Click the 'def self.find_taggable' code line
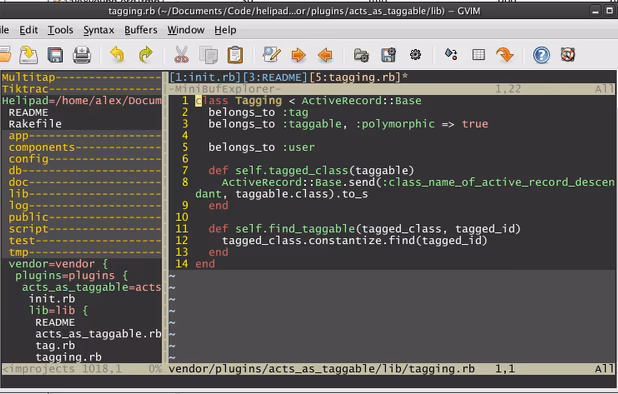The image size is (618, 394). tap(365, 229)
